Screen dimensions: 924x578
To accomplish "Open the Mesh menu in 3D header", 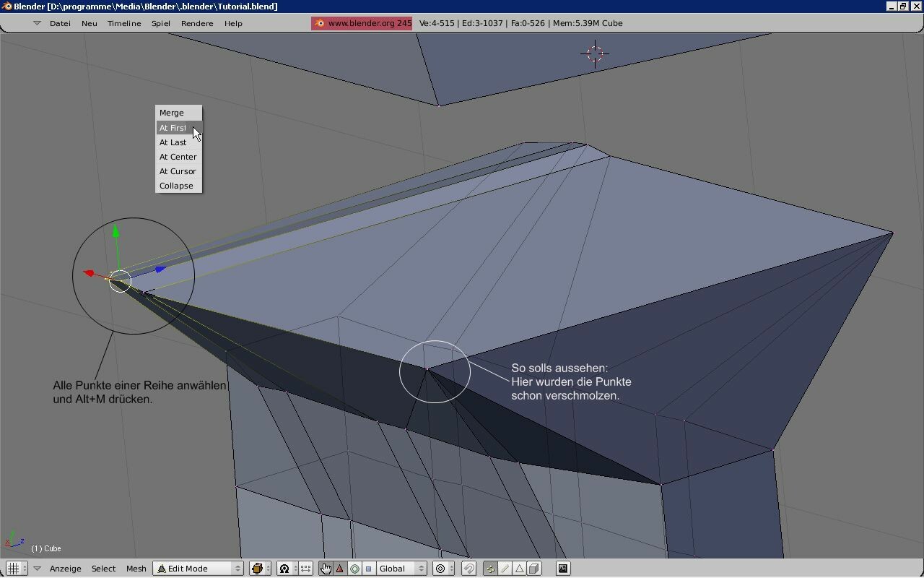I will pos(136,569).
